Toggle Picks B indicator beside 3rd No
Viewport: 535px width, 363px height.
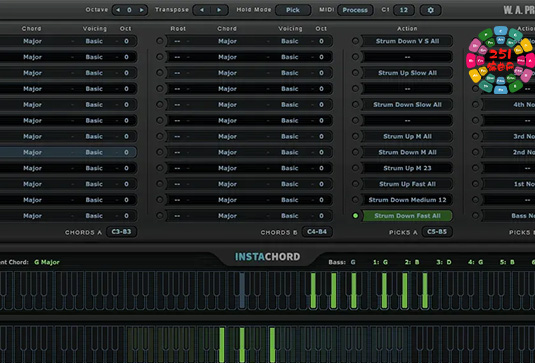[475, 136]
